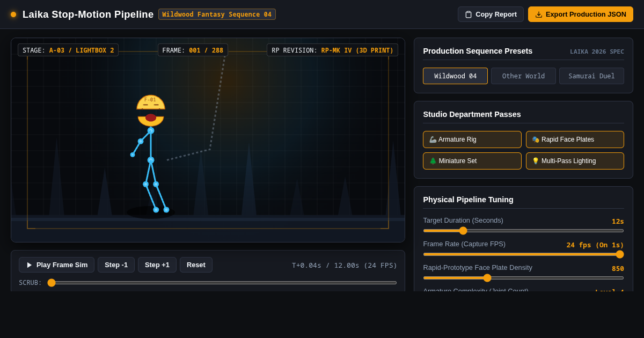The width and height of the screenshot is (644, 338).
Task: Advance one frame with Step +1
Action: (157, 265)
